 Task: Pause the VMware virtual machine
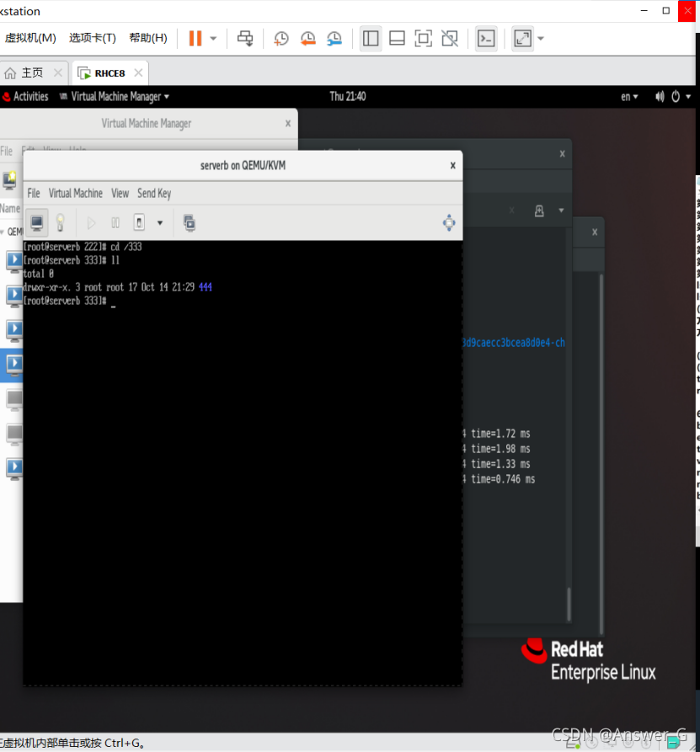195,39
